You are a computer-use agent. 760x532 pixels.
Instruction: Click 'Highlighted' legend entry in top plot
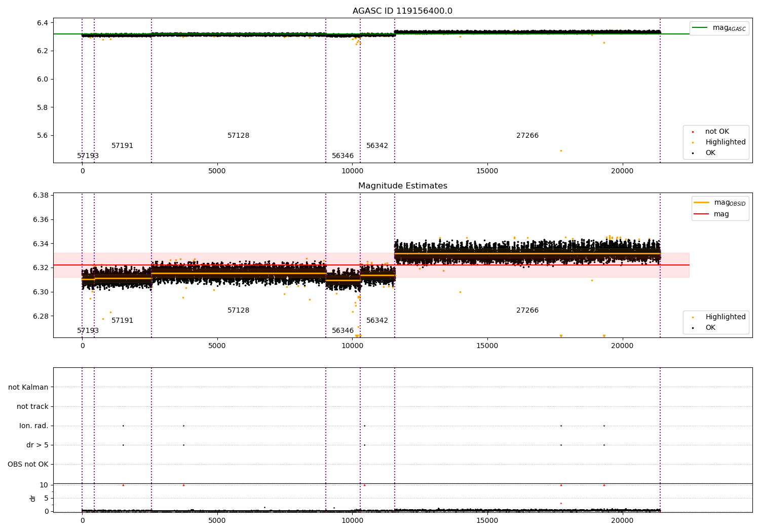[x=725, y=142]
